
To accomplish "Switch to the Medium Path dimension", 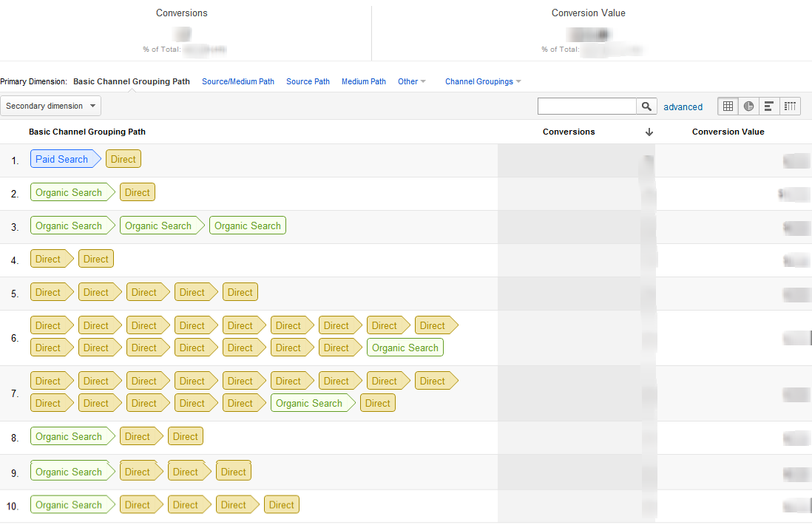I will pyautogui.click(x=363, y=81).
